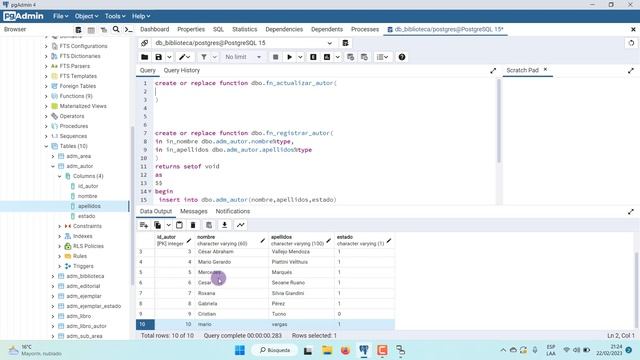This screenshot has height=360, width=640.
Task: Click new query tool icon beside connection
Action: point(345,43)
